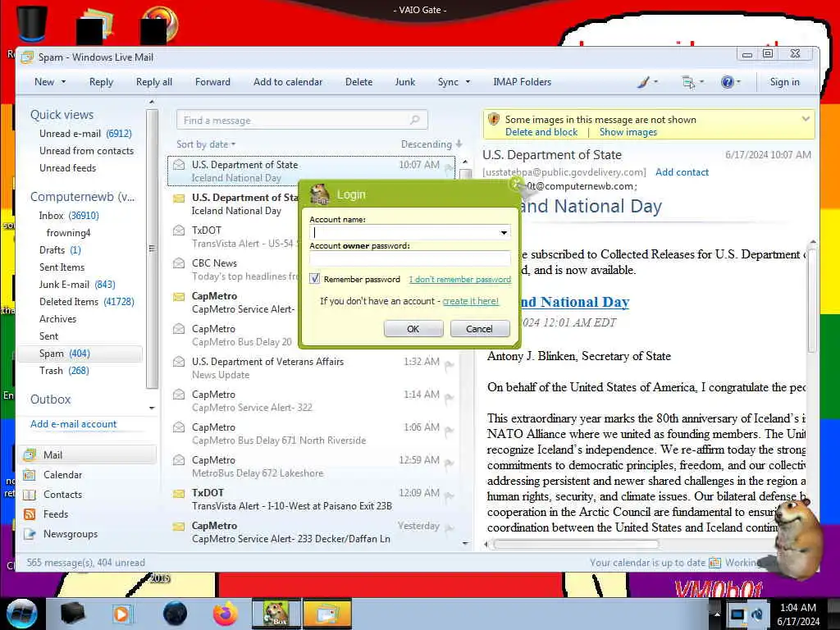Click the Mail icon in navigation pane
840x630 pixels.
pyautogui.click(x=30, y=454)
